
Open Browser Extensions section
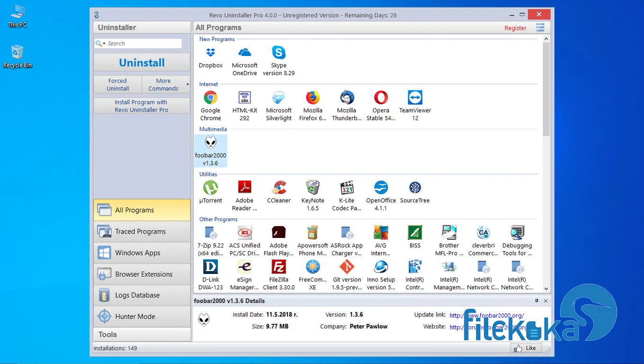point(142,274)
